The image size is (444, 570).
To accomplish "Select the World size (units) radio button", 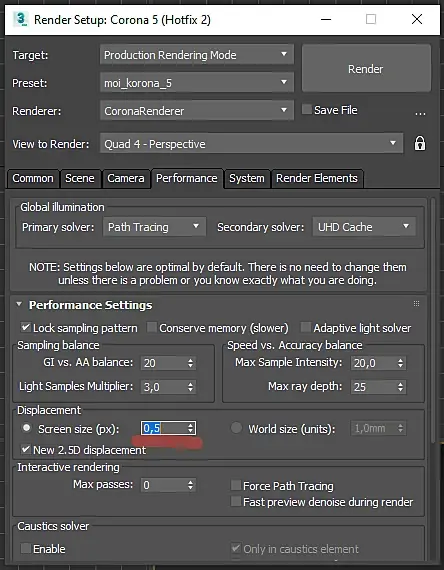I will pyautogui.click(x=236, y=428).
